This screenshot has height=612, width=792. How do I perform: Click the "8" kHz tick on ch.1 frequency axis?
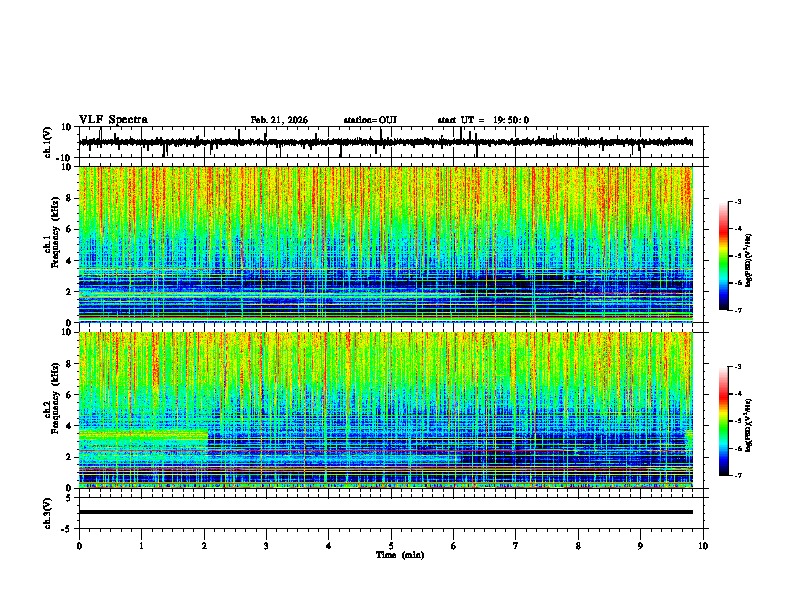[69, 198]
